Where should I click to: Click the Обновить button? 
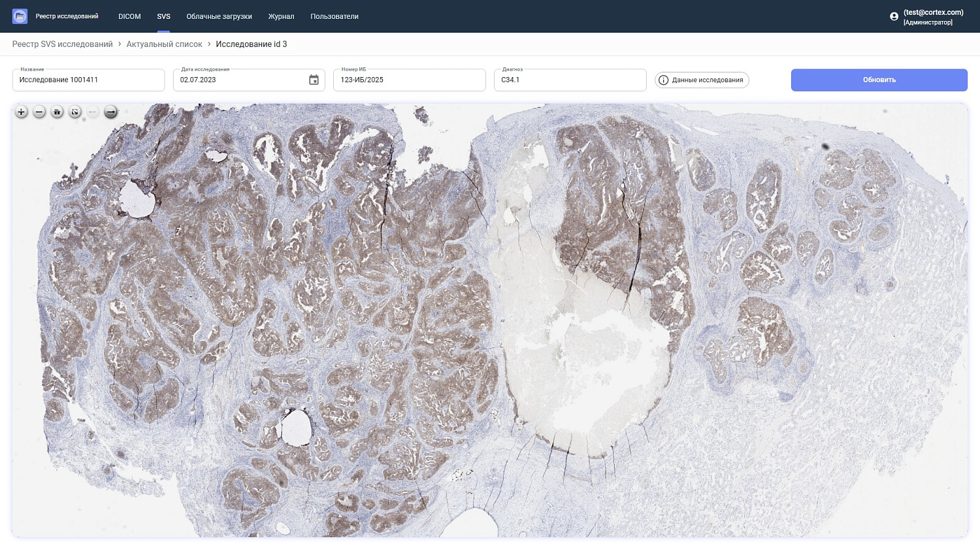[879, 80]
